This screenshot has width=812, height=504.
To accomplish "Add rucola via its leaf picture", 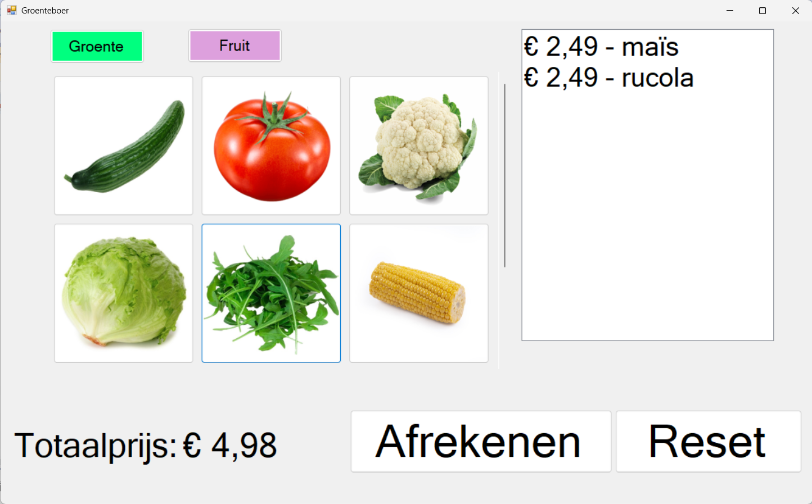I will [x=271, y=293].
